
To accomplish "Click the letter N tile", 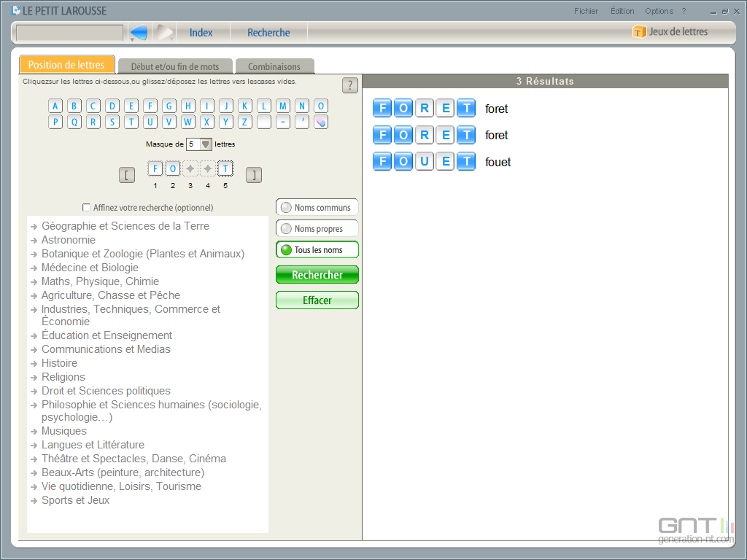I will tap(302, 106).
